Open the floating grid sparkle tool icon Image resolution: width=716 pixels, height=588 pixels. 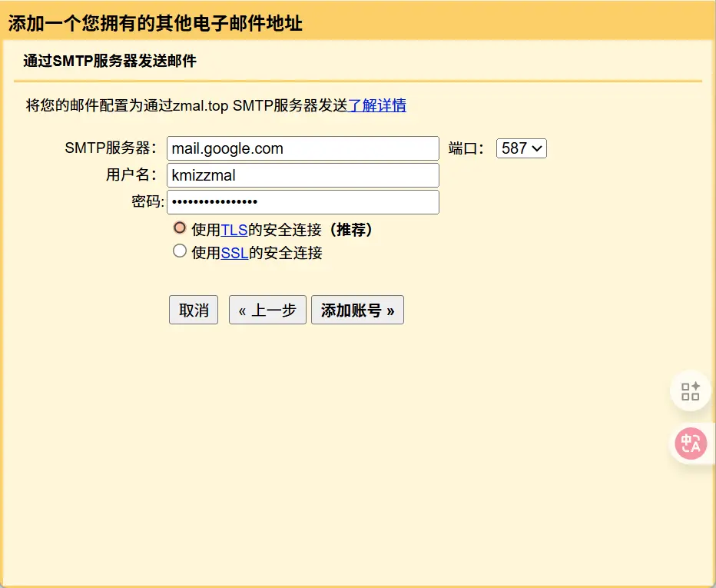[690, 391]
